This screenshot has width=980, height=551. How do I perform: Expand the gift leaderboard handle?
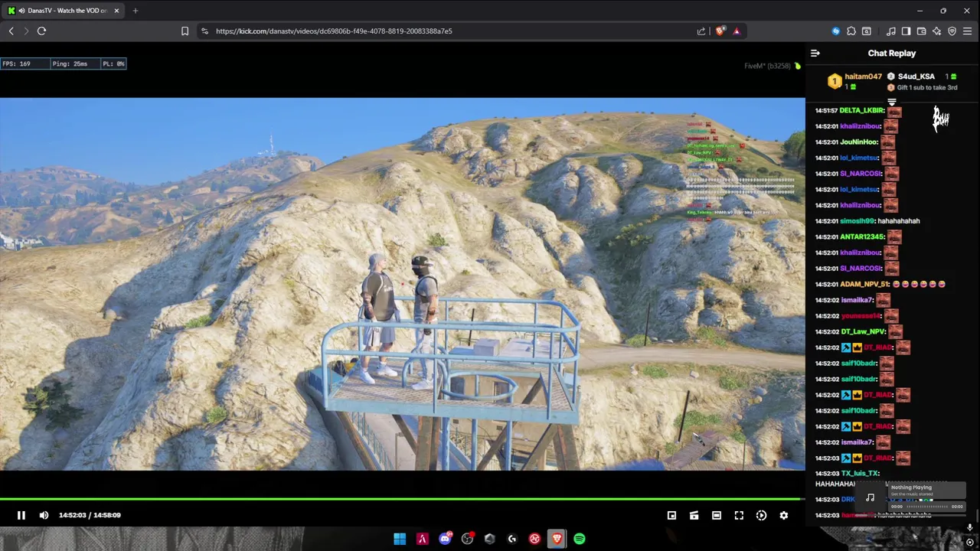coord(891,101)
